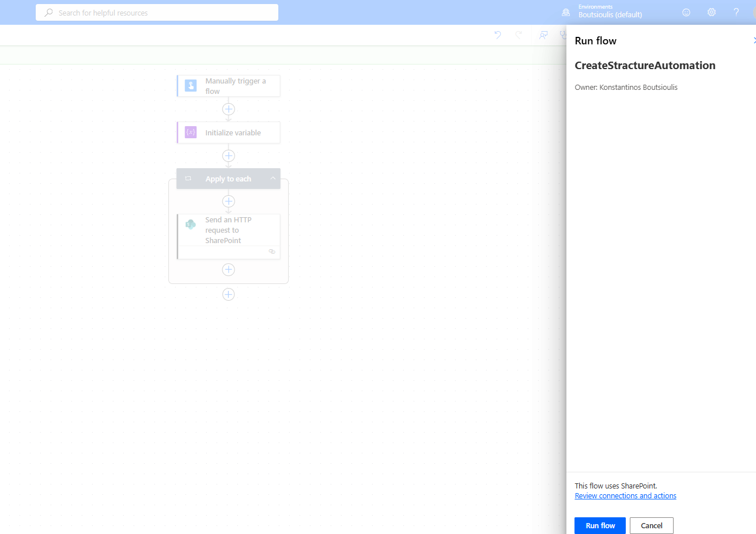The image size is (756, 534).
Task: Add action below SharePoint request inside loop
Action: [x=229, y=270]
